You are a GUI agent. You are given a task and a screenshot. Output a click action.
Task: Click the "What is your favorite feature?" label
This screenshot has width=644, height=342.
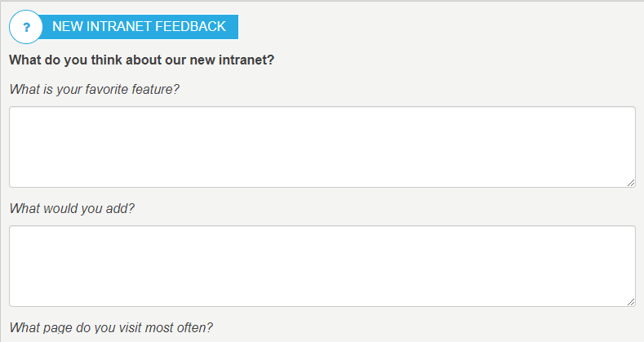94,89
